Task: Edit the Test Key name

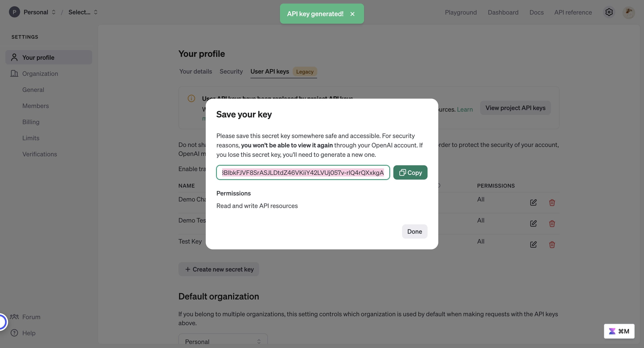Action: (x=533, y=244)
